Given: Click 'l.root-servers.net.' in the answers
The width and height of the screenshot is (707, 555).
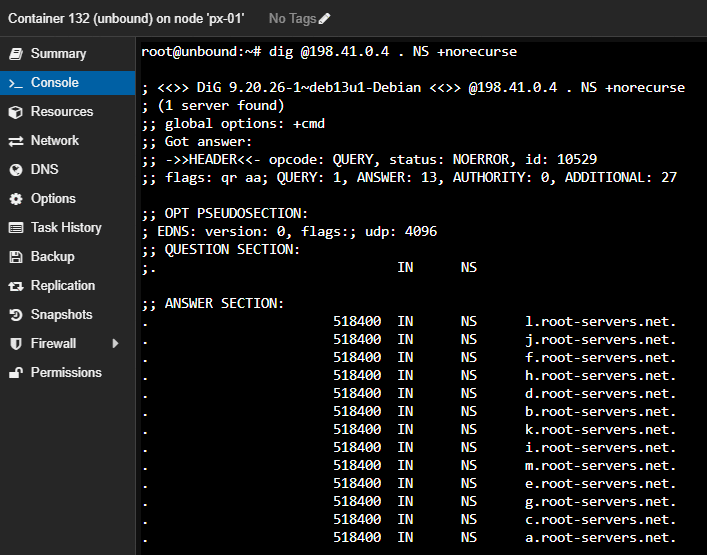Looking at the screenshot, I should point(601,322).
